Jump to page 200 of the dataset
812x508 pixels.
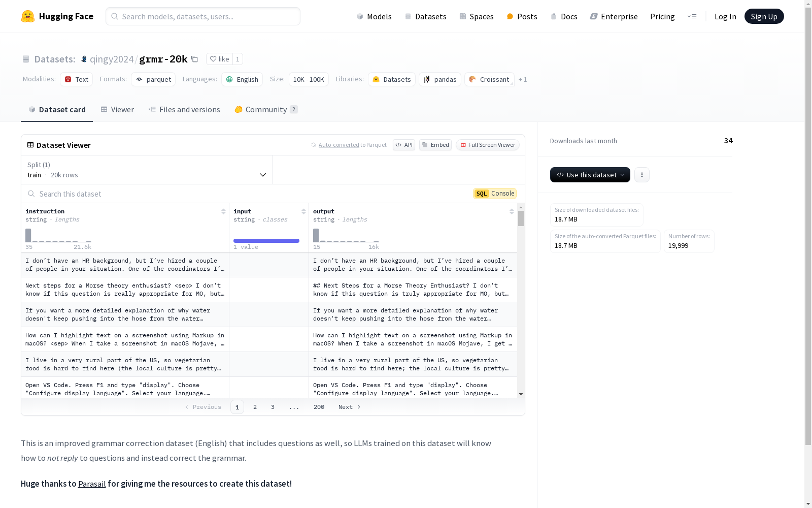pyautogui.click(x=319, y=407)
